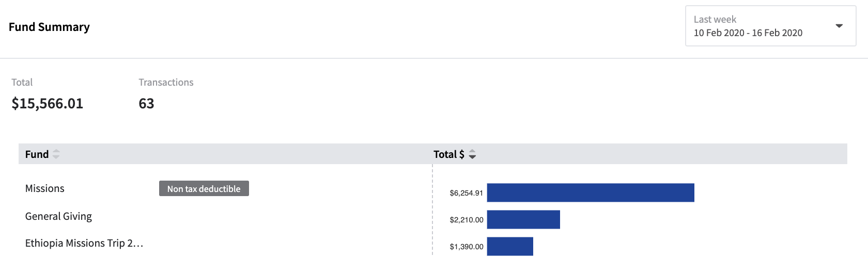Click the Ethiopia Missions Trip blue bar
The width and height of the screenshot is (868, 257).
coord(509,246)
